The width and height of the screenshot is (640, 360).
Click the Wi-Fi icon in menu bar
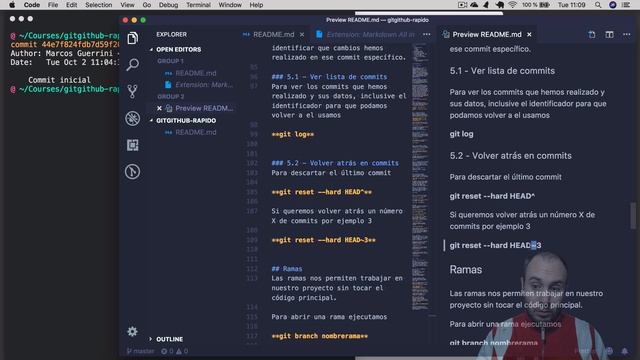click(x=513, y=5)
